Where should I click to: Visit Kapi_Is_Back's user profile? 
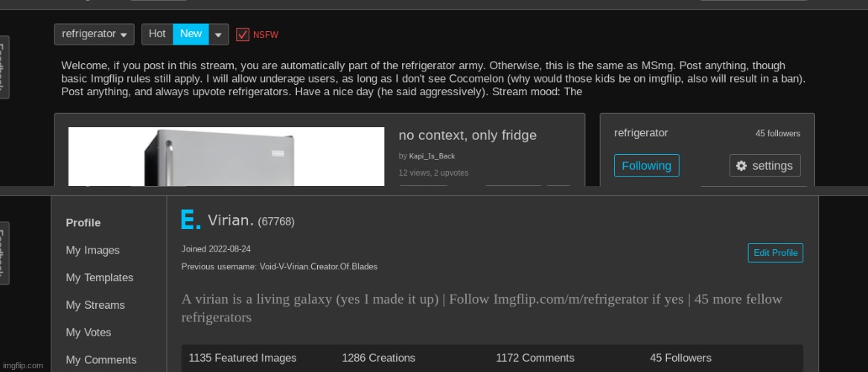[432, 156]
